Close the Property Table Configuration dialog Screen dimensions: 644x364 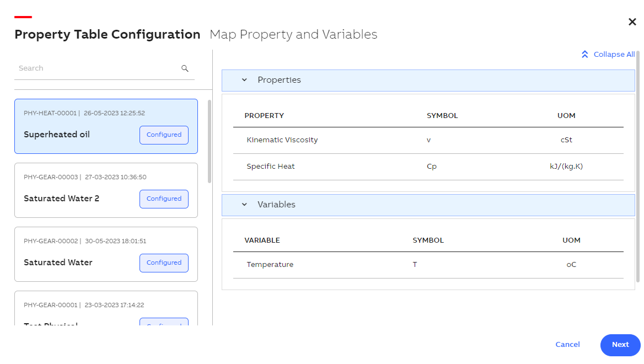(632, 22)
